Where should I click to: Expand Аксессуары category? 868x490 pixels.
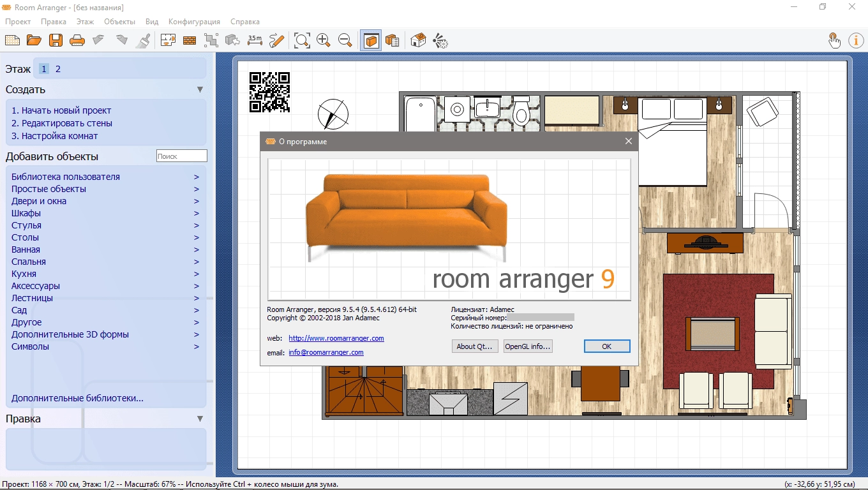105,286
